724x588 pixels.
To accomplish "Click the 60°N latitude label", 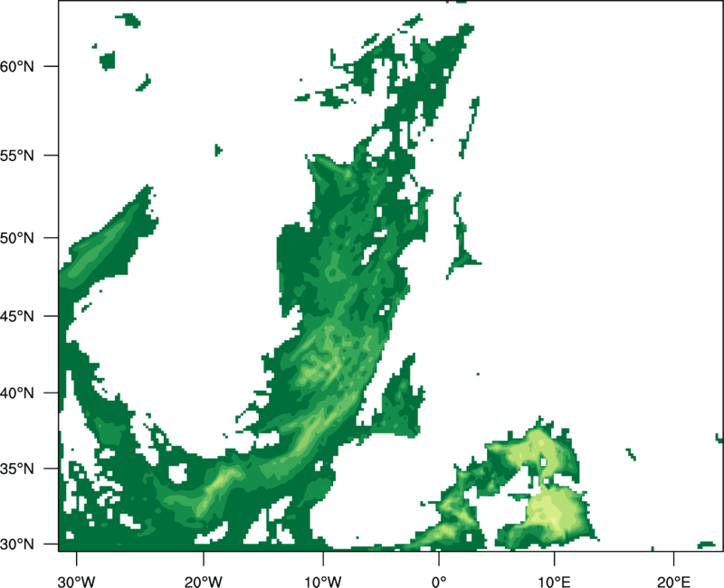I will point(17,66).
